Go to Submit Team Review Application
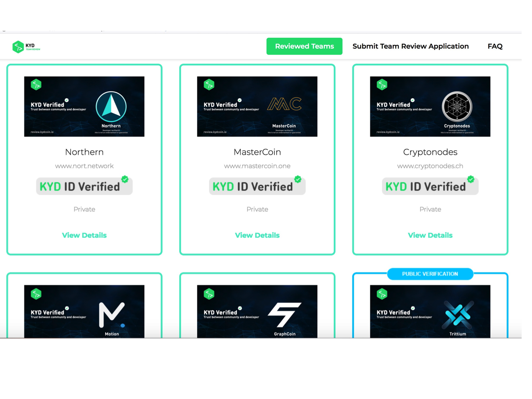Image resolution: width=532 pixels, height=399 pixels. (411, 46)
